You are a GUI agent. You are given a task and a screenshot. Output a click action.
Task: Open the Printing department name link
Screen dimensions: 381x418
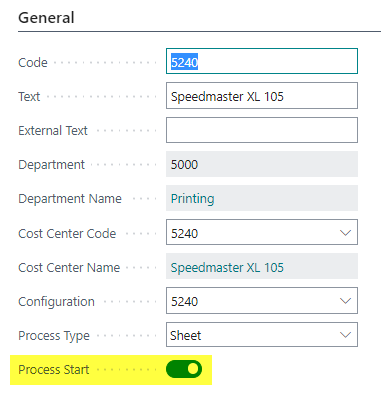click(x=192, y=199)
